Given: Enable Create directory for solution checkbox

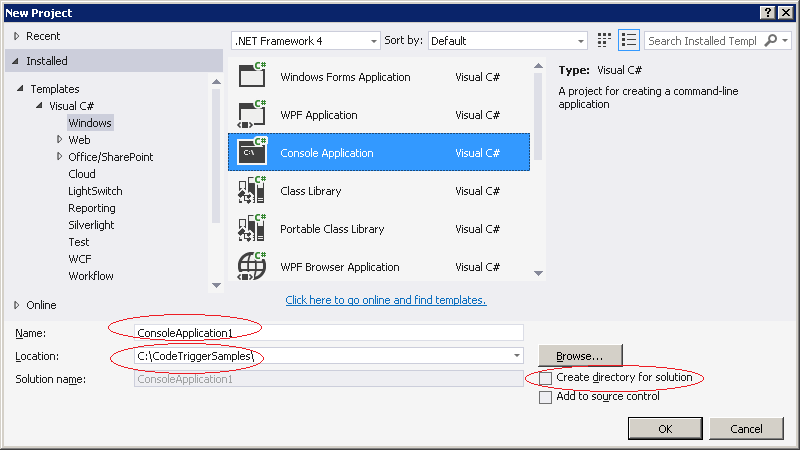Looking at the screenshot, I should click(x=545, y=378).
